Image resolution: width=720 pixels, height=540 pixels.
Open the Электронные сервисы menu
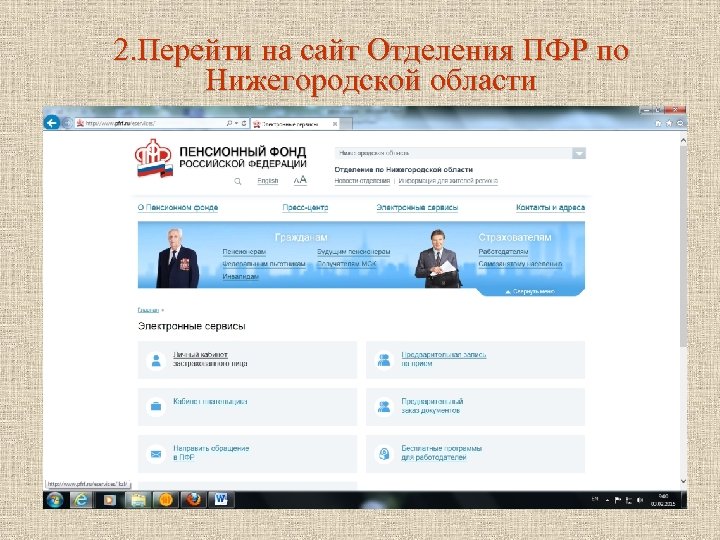417,208
